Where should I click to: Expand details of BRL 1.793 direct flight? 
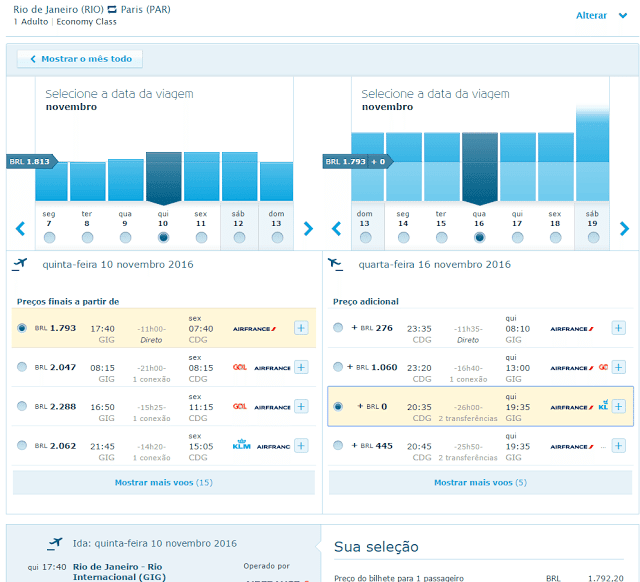(301, 328)
